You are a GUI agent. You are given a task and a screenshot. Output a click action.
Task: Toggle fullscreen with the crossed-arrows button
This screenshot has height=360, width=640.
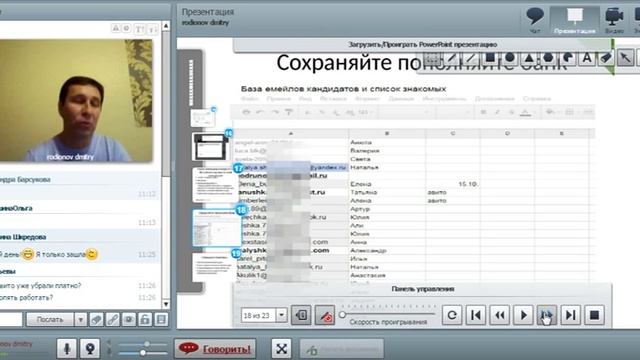coord(282,349)
